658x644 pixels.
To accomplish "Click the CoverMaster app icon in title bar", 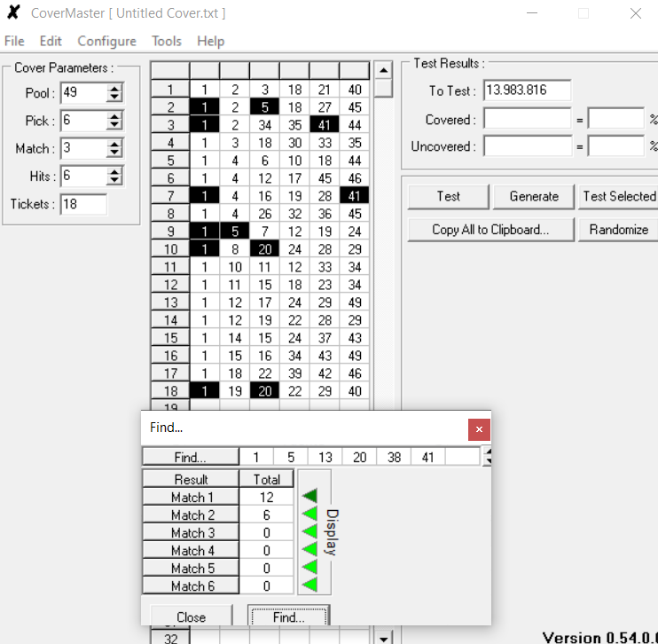I will tap(13, 12).
